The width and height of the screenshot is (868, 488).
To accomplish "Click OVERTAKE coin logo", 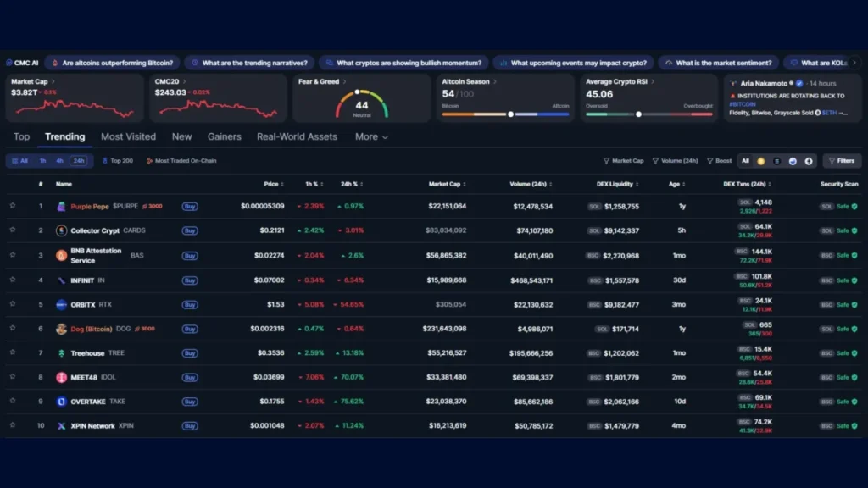I will point(61,402).
